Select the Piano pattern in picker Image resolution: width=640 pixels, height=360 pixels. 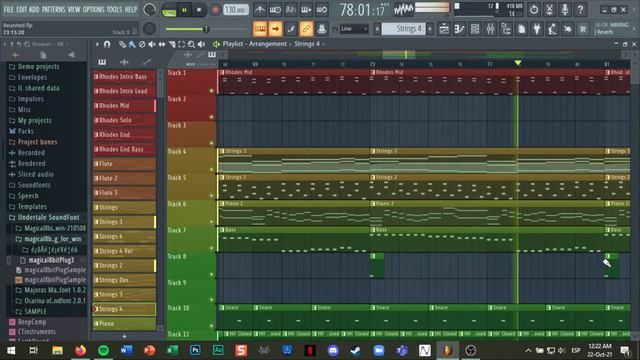click(124, 324)
